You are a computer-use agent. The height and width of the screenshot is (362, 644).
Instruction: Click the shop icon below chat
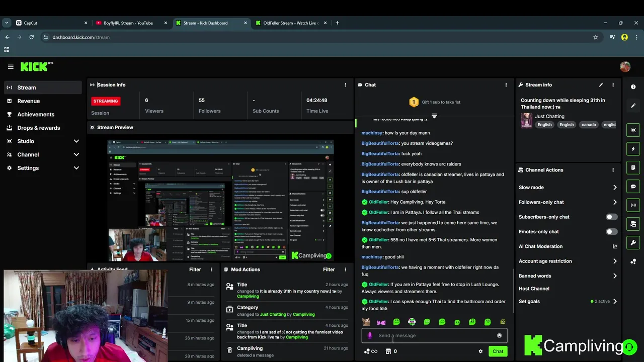pos(388,351)
